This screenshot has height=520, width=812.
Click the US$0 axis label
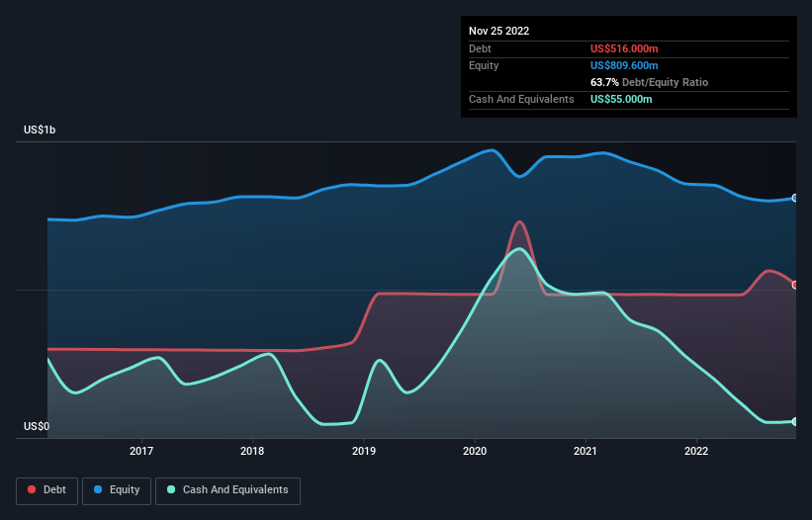[37, 426]
